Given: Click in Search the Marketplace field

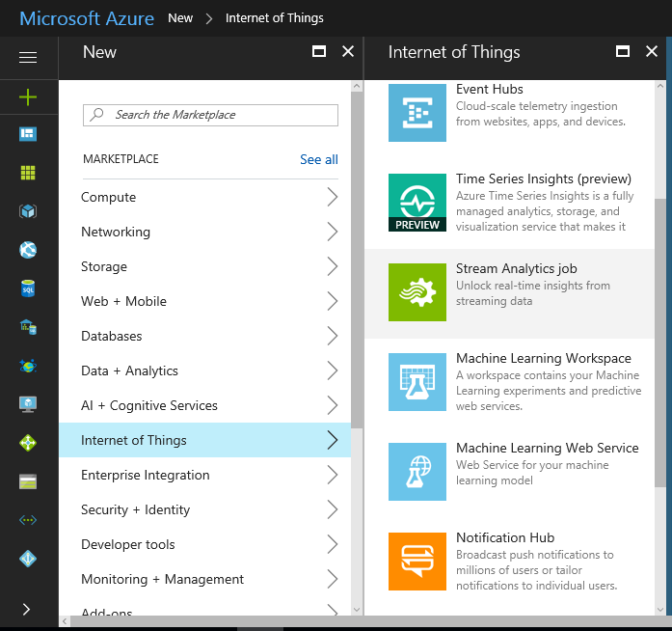Looking at the screenshot, I should (210, 115).
